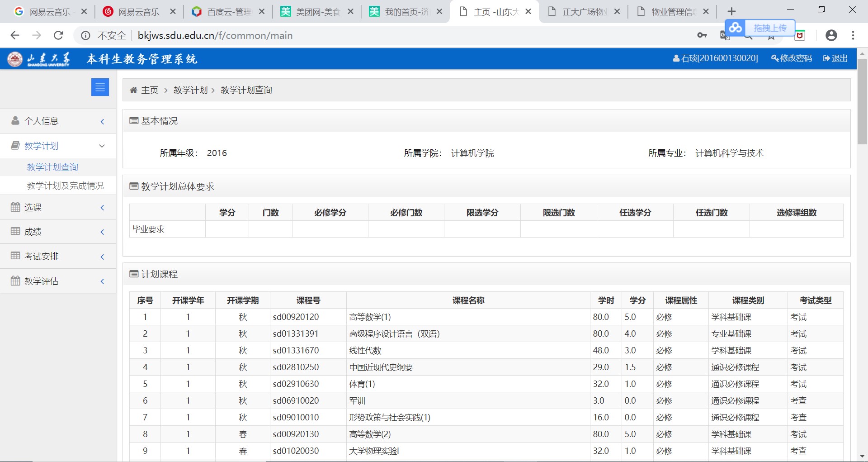This screenshot has height=462, width=868.
Task: Click home icon in breadcrumb
Action: (133, 90)
